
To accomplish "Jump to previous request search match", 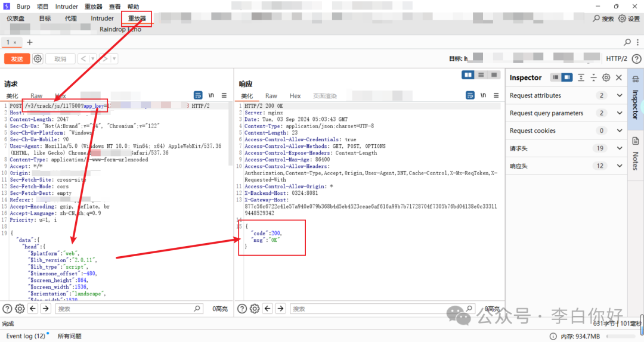I will click(x=33, y=308).
